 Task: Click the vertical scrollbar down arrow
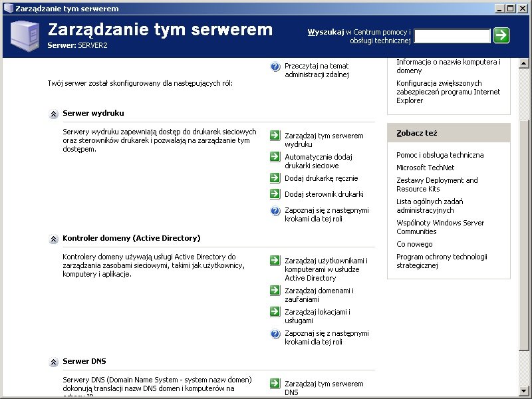(525, 393)
